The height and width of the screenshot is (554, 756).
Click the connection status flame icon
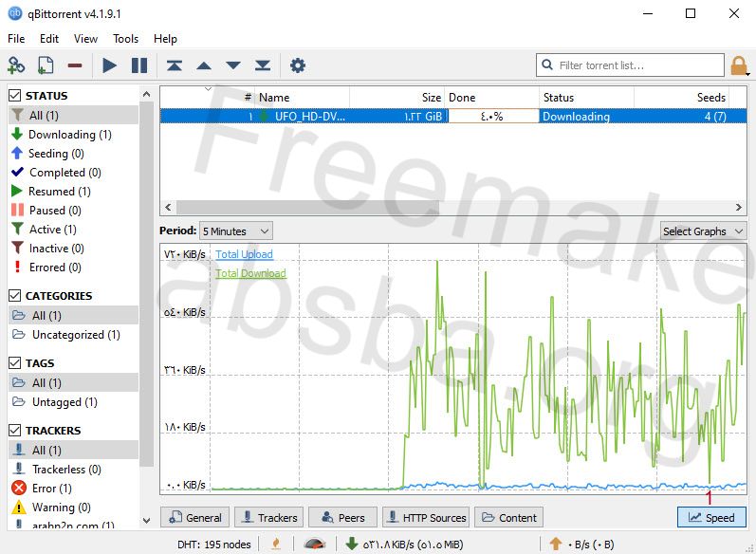[276, 544]
